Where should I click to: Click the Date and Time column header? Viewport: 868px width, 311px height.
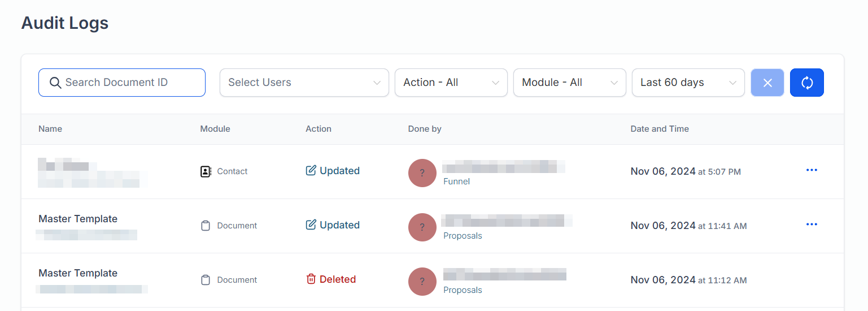pos(659,129)
